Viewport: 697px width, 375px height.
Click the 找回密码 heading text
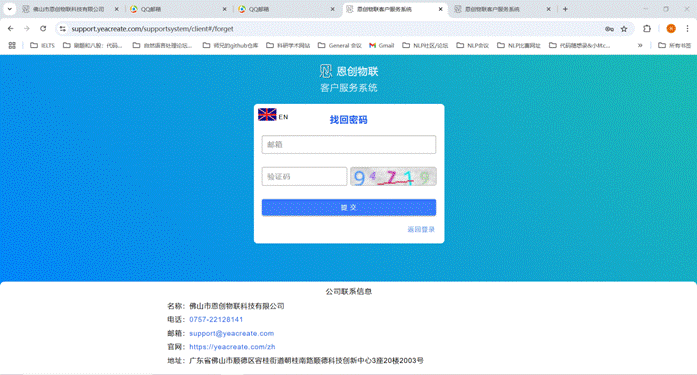click(x=348, y=120)
